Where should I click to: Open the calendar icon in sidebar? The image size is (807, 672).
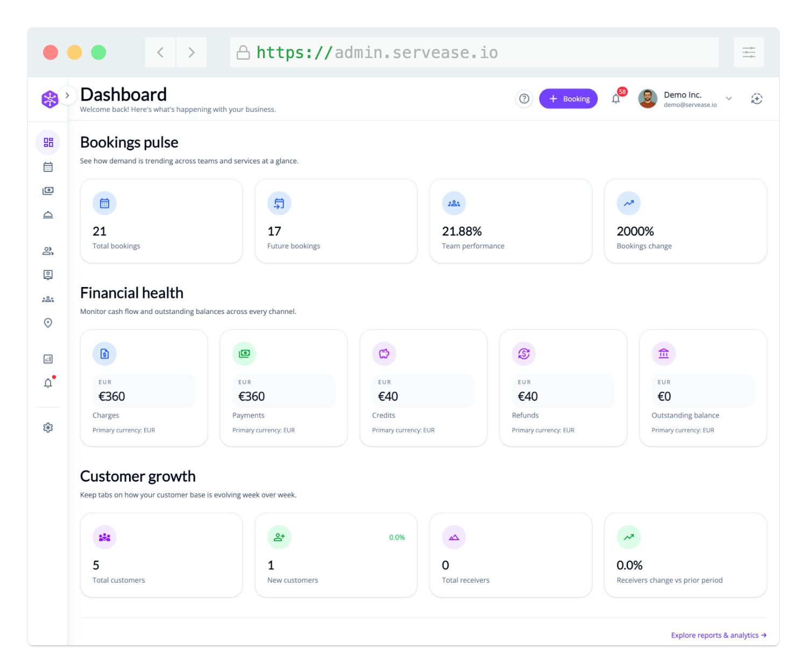[48, 167]
